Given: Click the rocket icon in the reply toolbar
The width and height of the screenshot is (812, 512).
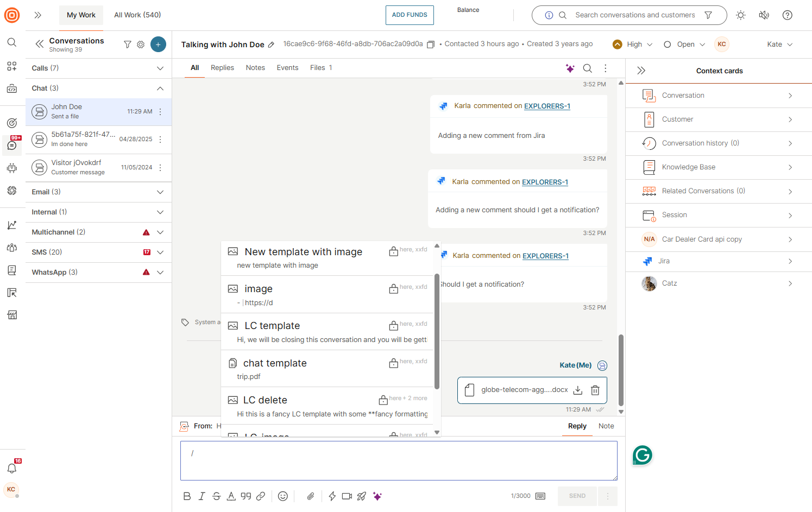Looking at the screenshot, I should (362, 496).
